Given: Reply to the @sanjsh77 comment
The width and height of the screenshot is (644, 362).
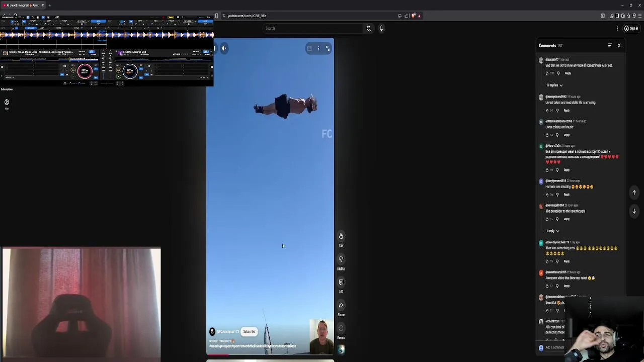Looking at the screenshot, I should (x=568, y=73).
